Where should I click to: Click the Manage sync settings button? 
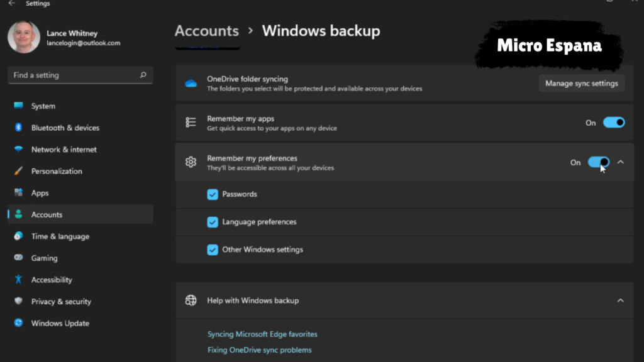(581, 82)
